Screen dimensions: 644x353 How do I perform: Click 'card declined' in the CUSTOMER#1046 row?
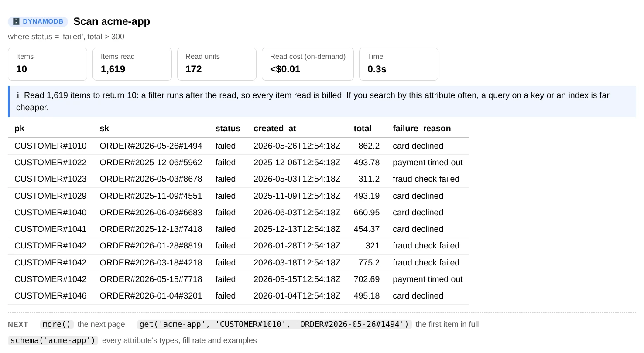point(418,296)
